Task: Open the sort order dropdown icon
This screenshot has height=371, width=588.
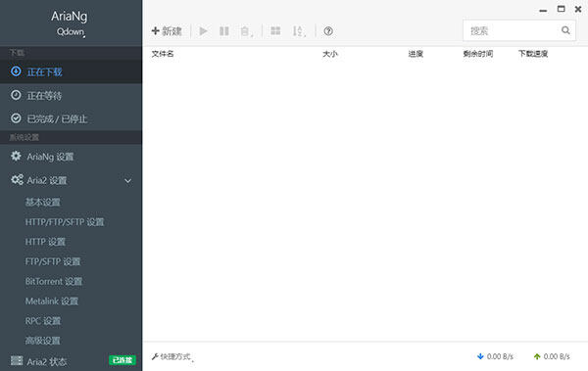Action: (x=299, y=31)
